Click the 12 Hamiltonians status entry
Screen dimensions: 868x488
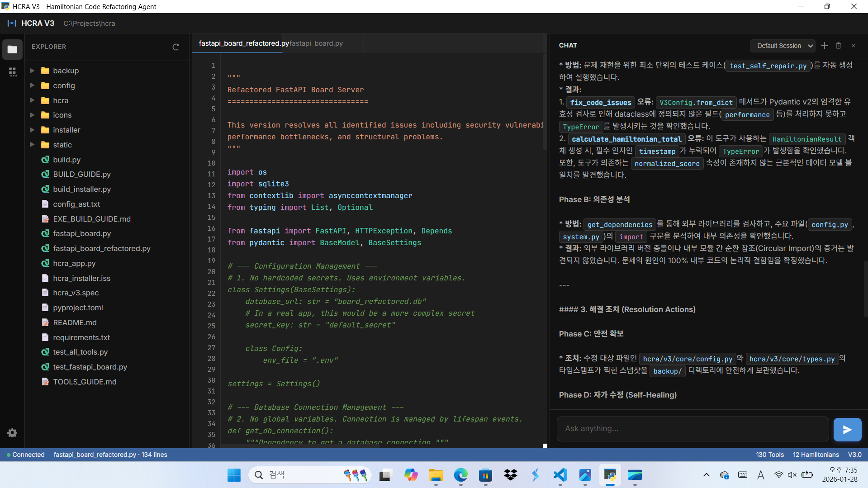pos(816,455)
